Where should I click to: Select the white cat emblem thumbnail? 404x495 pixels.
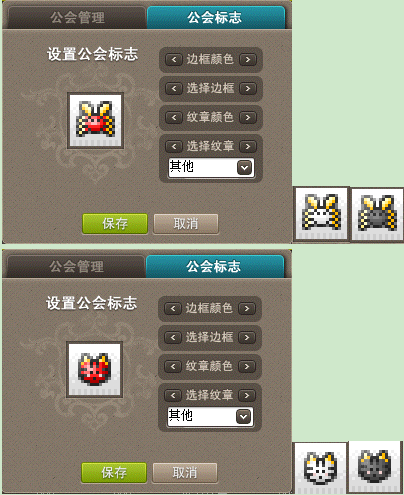point(320,467)
